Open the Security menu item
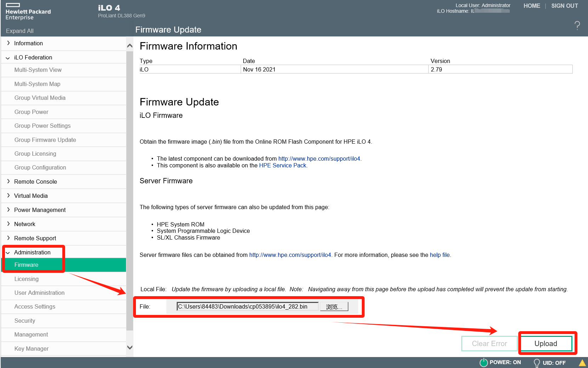This screenshot has width=588, height=368. [25, 321]
